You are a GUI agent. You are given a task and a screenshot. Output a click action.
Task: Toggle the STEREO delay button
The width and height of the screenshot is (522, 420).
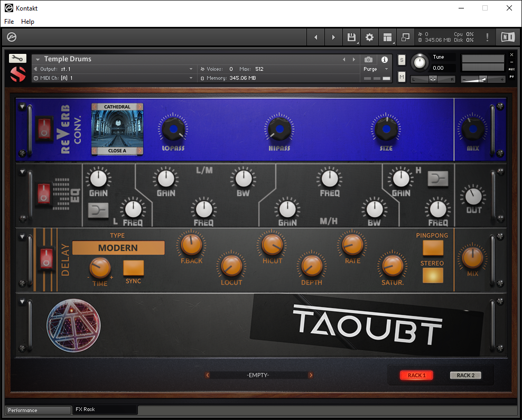point(433,275)
